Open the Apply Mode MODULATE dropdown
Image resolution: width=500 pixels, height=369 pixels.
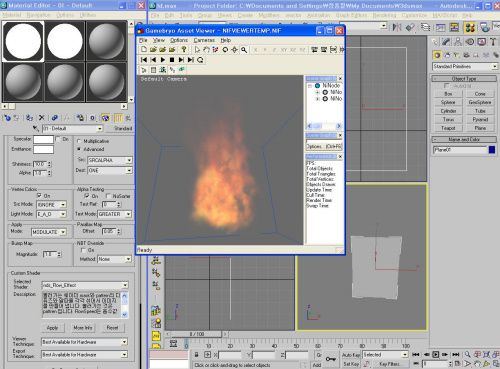[x=49, y=232]
